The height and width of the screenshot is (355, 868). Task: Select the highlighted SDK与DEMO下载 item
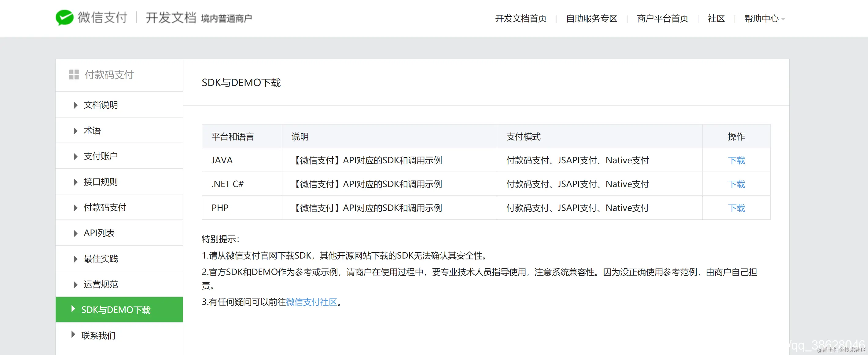[116, 310]
